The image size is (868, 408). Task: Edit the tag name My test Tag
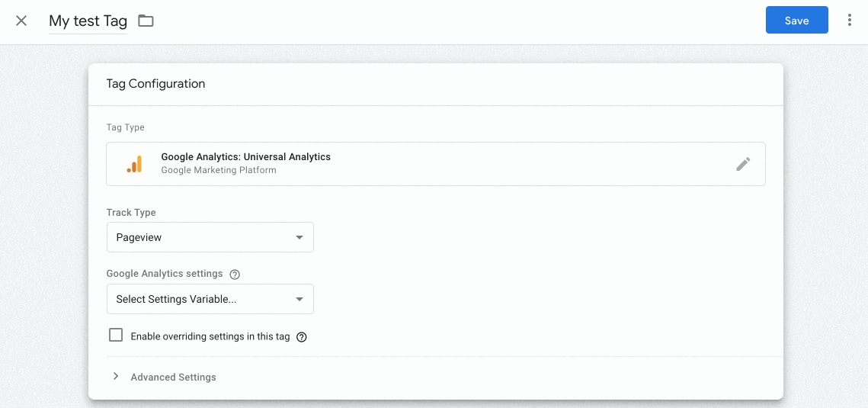pyautogui.click(x=88, y=21)
